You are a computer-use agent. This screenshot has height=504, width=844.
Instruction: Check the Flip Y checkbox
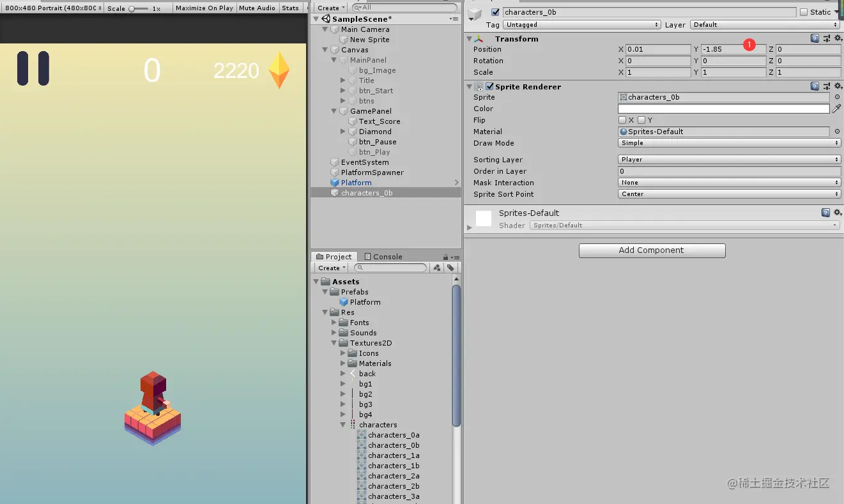tap(641, 120)
